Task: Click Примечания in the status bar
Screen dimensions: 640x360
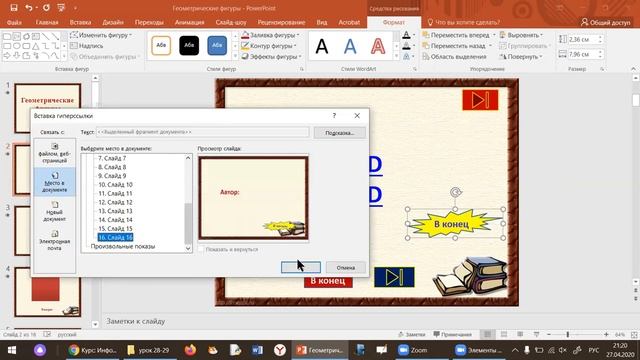Action: [452, 334]
